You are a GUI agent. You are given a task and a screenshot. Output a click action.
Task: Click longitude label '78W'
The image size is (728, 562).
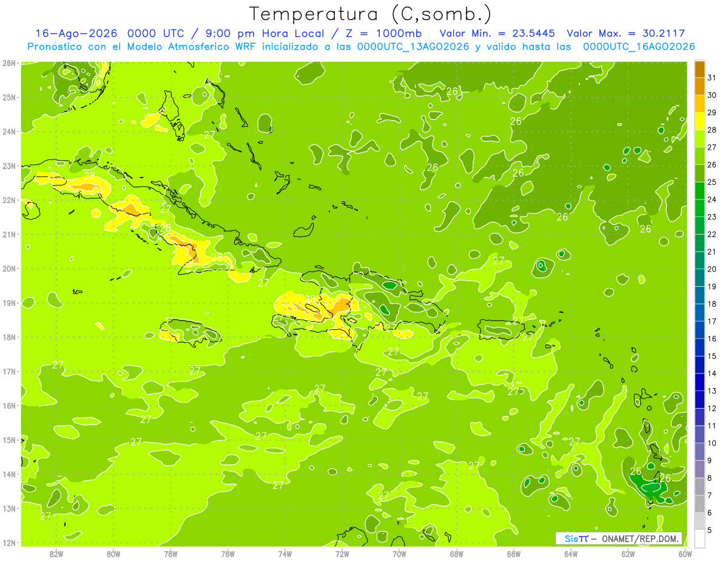pos(170,554)
